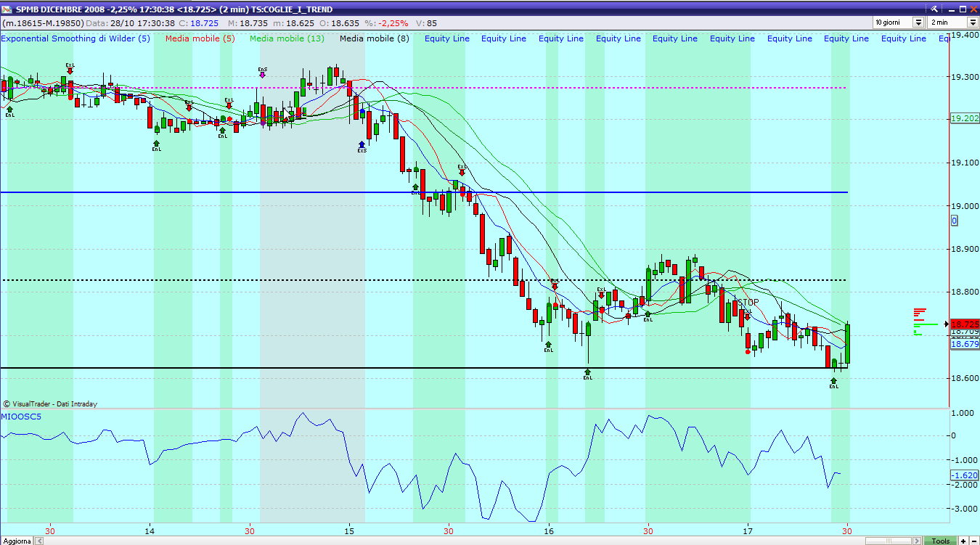Select the green Media mobile (13) label
This screenshot has width=980, height=545.
click(287, 38)
